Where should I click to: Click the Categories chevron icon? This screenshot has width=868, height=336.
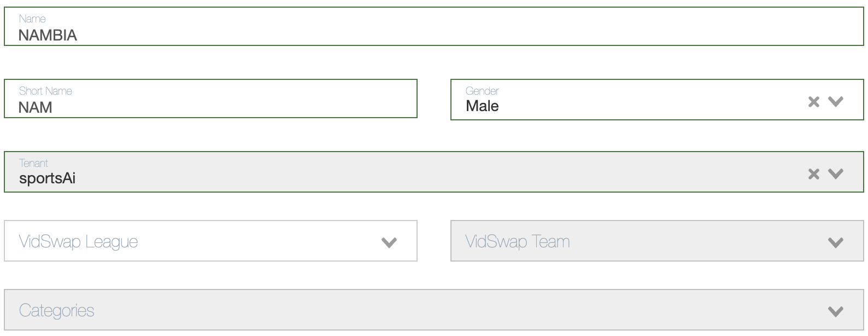tap(836, 311)
